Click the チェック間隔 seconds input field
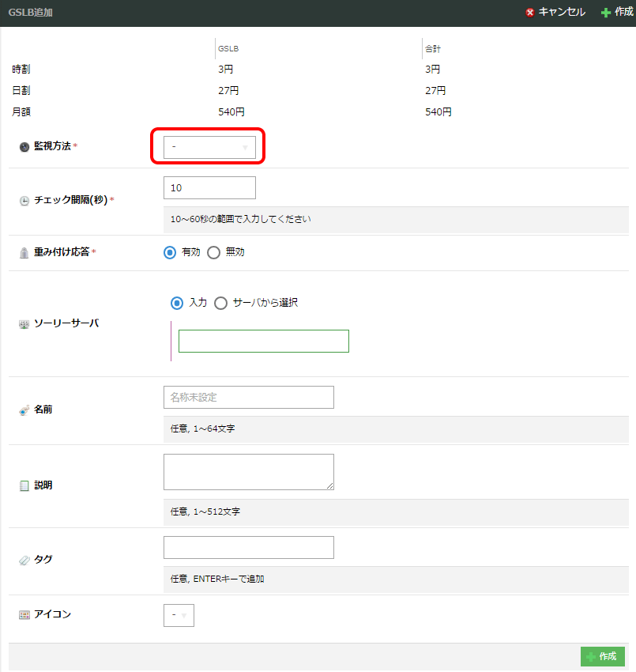This screenshot has width=636, height=672. [x=209, y=188]
